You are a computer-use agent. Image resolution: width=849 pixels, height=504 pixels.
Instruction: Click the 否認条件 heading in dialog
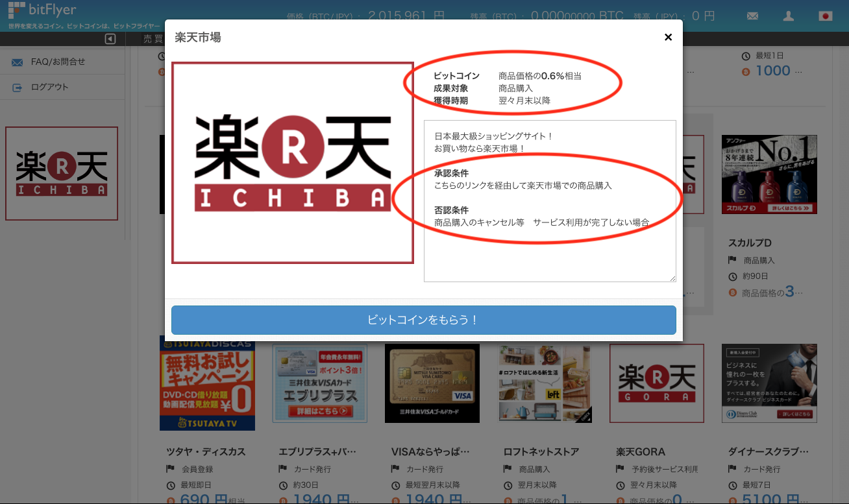451,210
